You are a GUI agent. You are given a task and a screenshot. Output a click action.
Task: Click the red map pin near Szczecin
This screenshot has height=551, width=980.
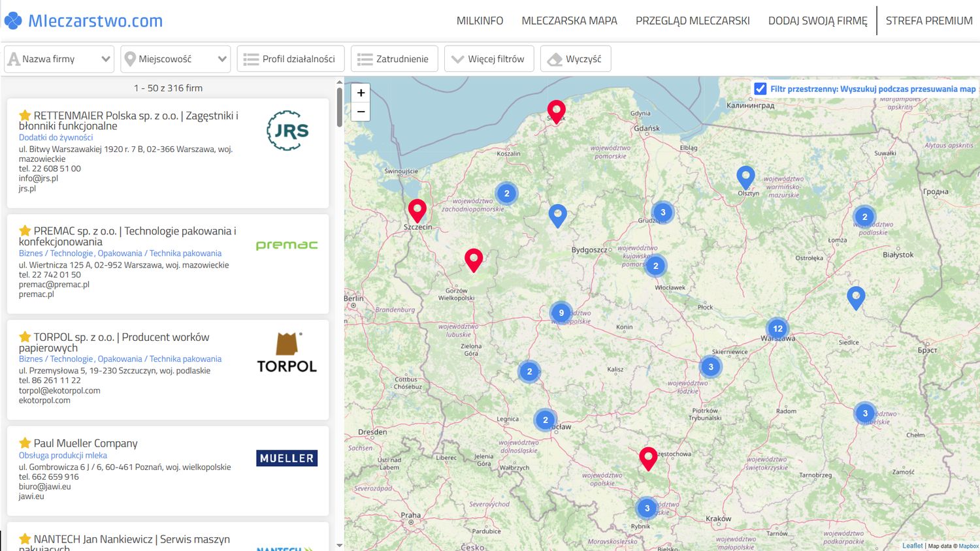pos(417,210)
